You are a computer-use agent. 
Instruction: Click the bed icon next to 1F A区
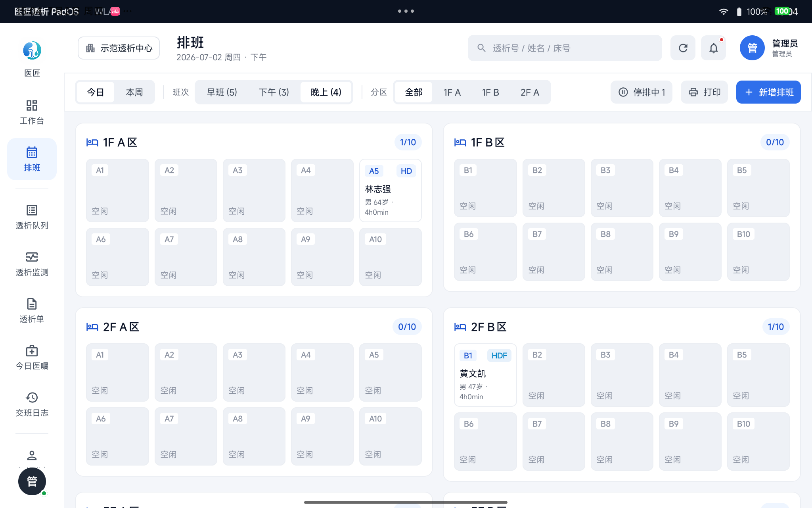92,142
